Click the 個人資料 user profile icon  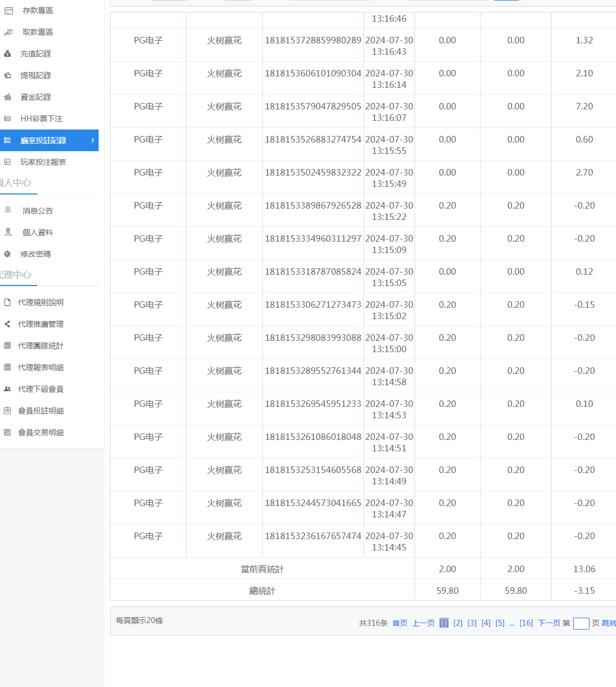[x=8, y=232]
